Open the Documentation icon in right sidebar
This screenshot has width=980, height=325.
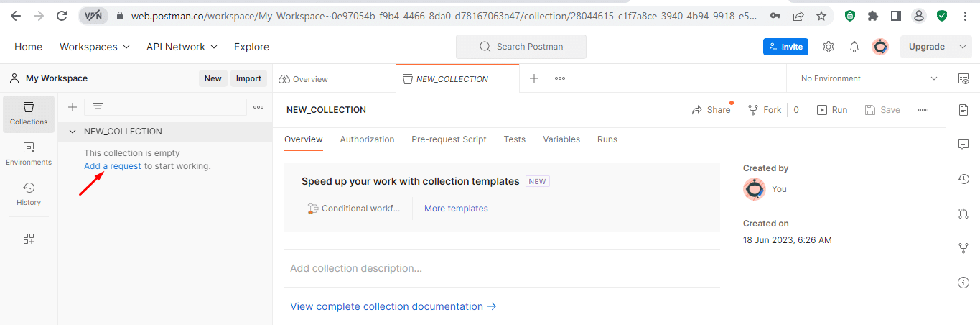(x=963, y=110)
